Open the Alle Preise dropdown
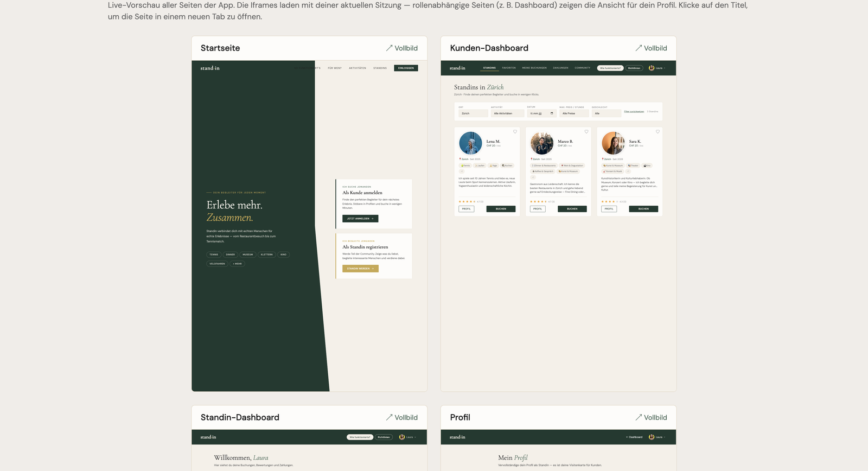 tap(574, 113)
